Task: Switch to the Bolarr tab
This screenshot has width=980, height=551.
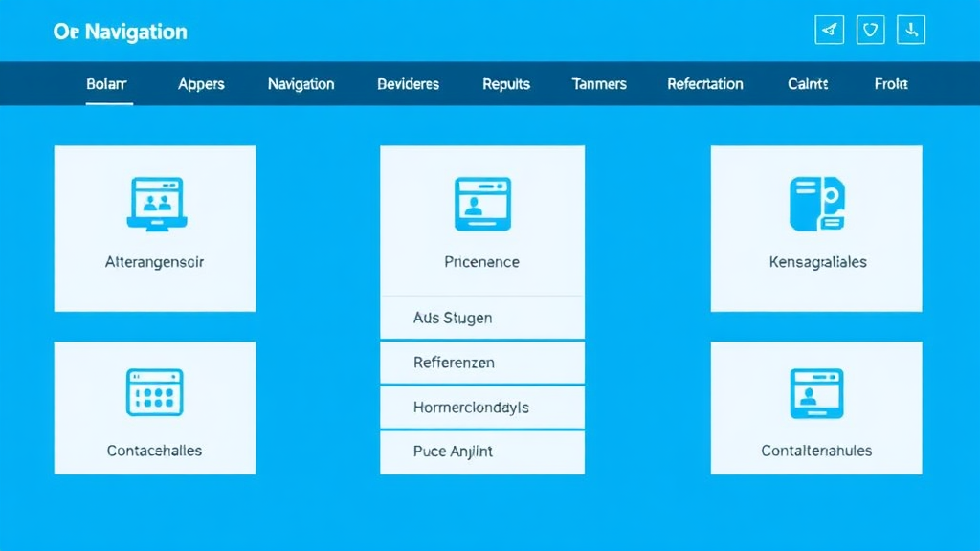Action: 106,84
